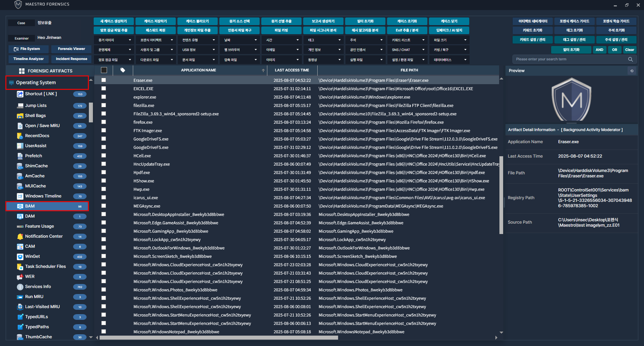644x346 pixels.
Task: Click the search magnifier icon
Action: (x=630, y=59)
